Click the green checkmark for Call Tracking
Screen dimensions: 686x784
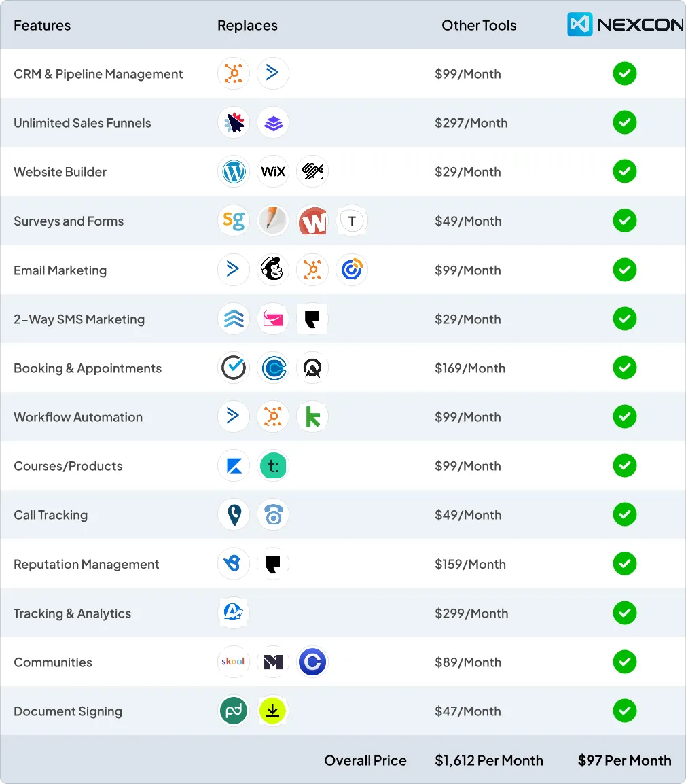[624, 514]
